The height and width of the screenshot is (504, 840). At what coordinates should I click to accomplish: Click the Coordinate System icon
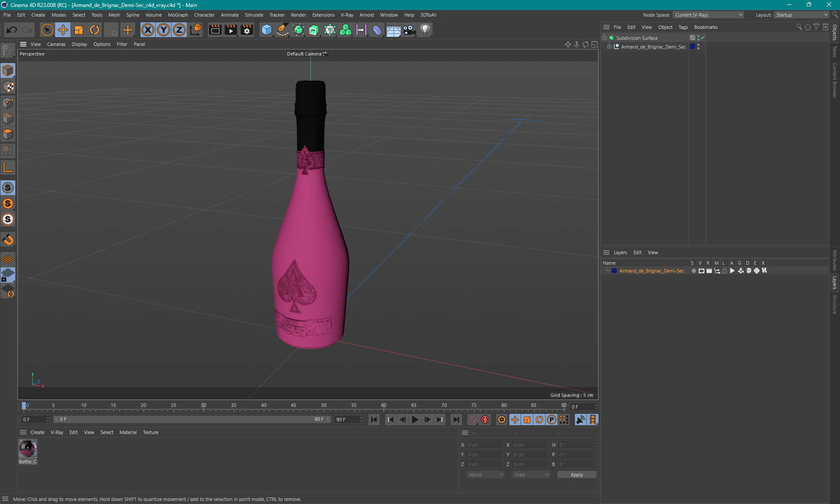(x=196, y=30)
